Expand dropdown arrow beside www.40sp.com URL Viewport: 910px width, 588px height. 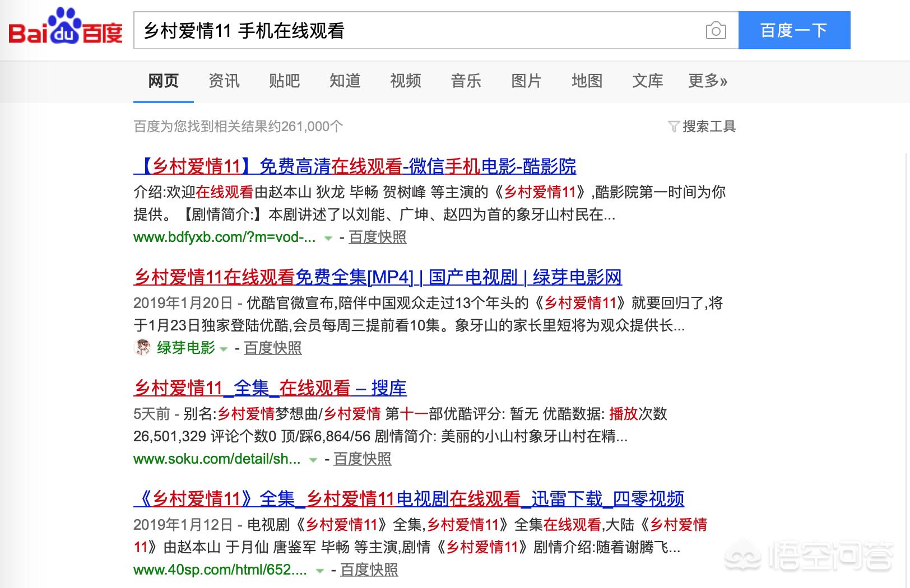click(320, 571)
